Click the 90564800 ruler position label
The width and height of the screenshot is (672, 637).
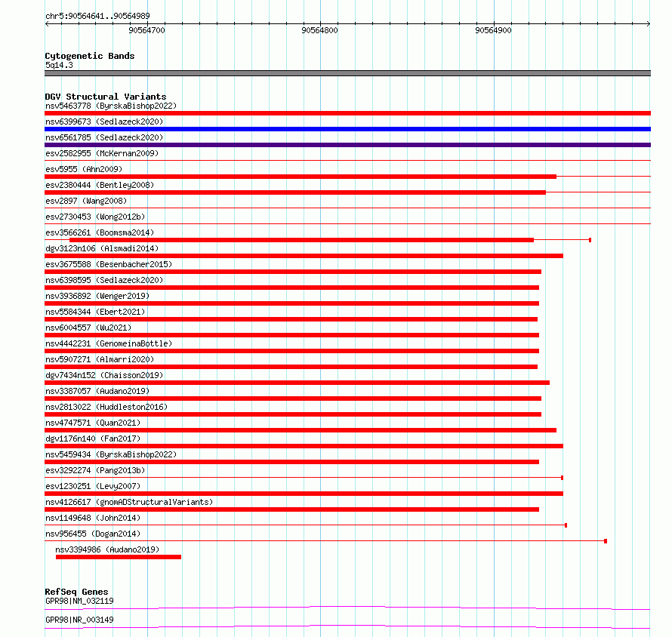(319, 30)
